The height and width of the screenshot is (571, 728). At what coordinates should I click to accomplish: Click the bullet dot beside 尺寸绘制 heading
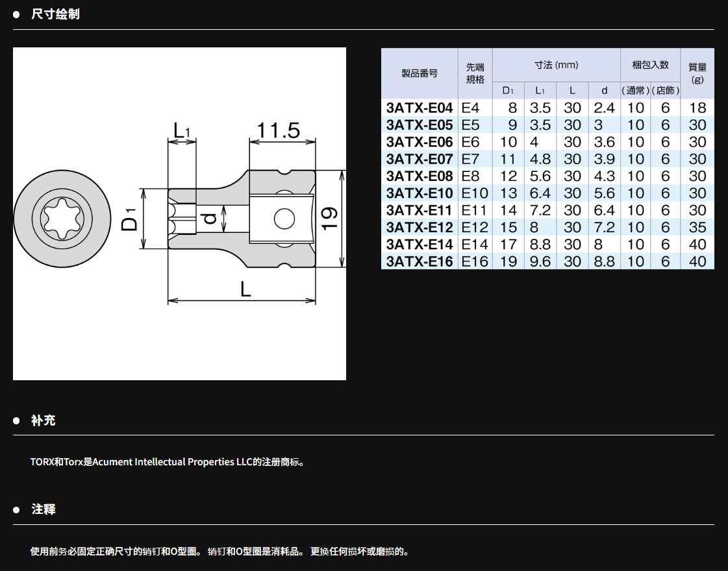coord(17,14)
